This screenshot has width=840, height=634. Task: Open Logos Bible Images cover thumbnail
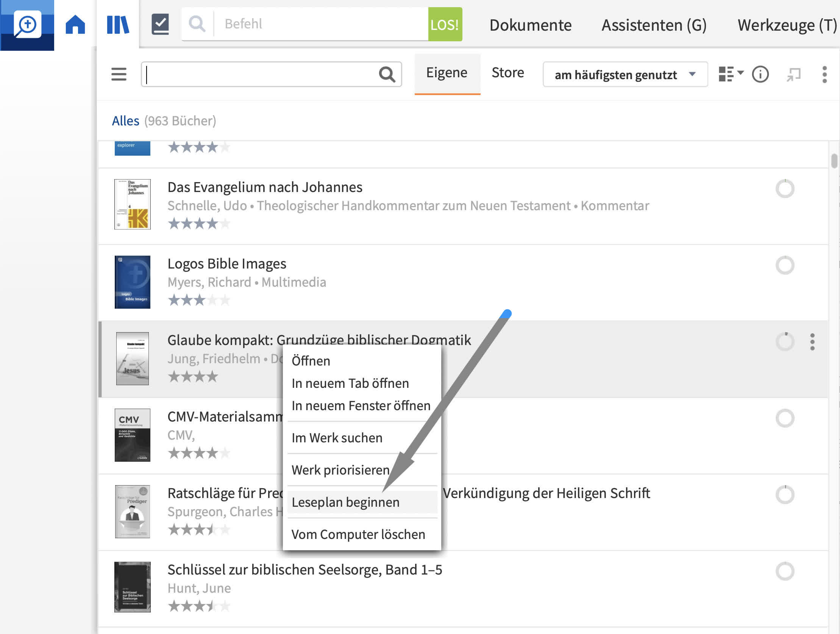click(x=132, y=282)
